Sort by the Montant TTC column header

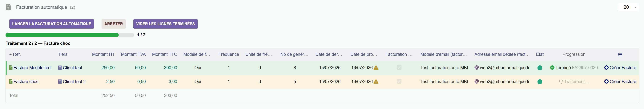(164, 54)
